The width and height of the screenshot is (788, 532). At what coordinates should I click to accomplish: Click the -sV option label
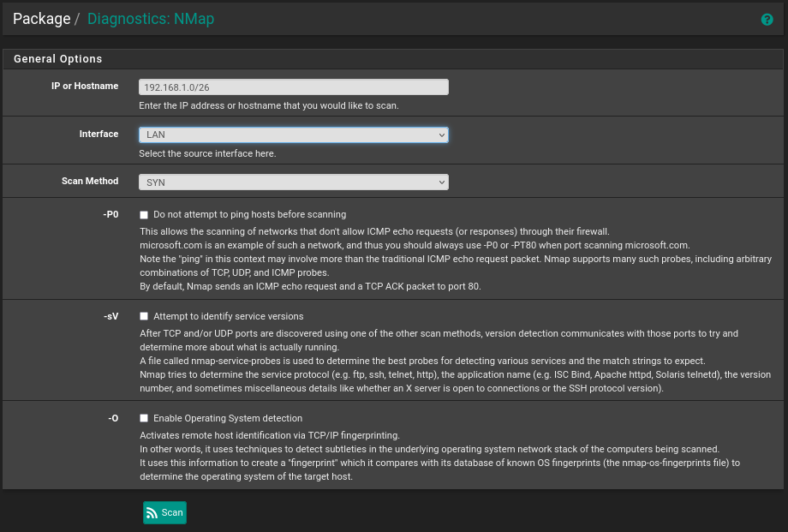pos(110,316)
